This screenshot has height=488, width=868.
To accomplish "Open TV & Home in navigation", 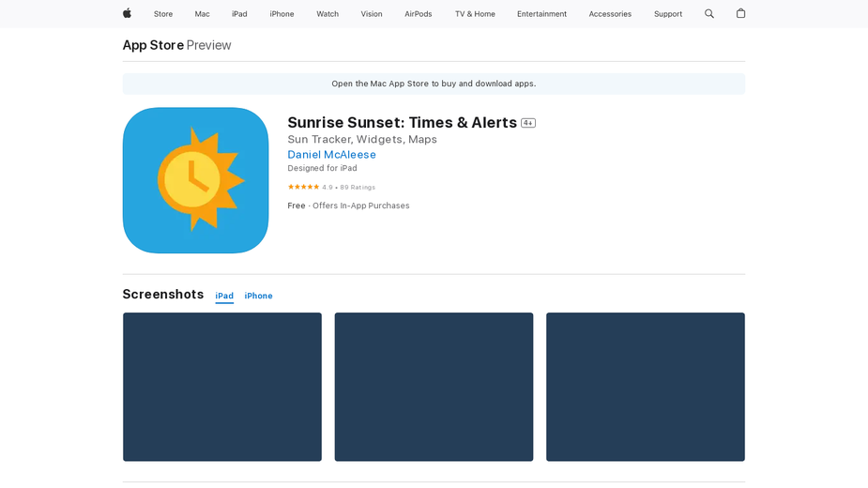I will click(x=475, y=14).
